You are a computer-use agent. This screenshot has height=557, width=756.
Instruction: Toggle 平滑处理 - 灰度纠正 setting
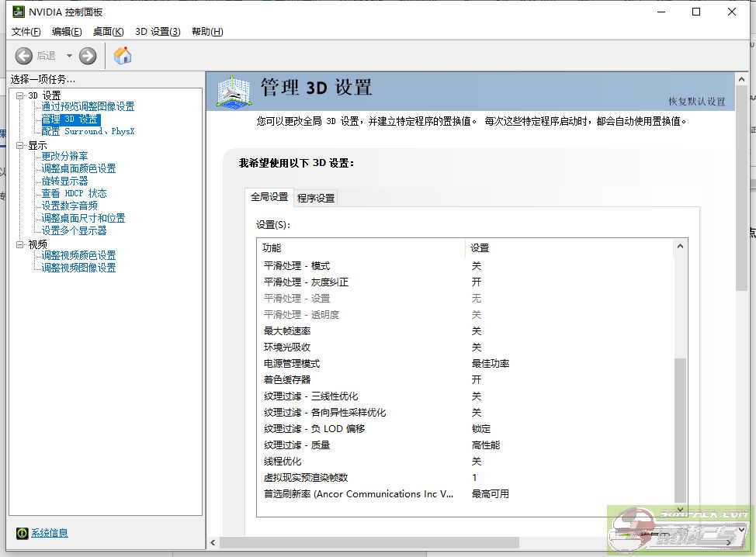point(477,282)
